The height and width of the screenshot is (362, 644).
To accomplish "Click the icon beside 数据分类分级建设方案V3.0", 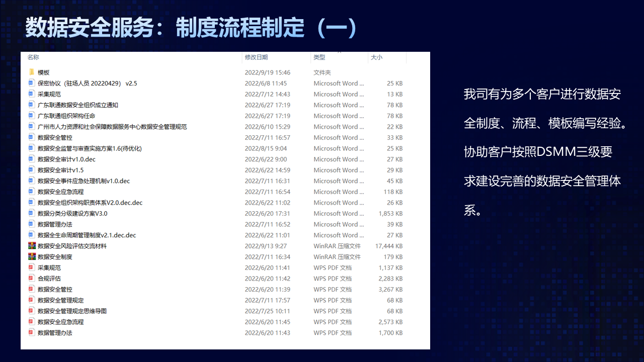I will [31, 214].
